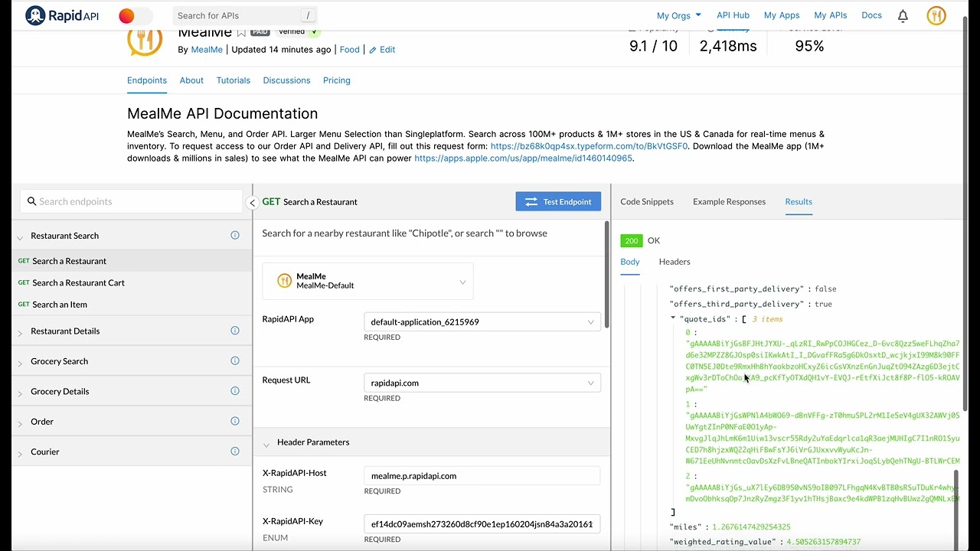Open My Apps page

tap(782, 15)
